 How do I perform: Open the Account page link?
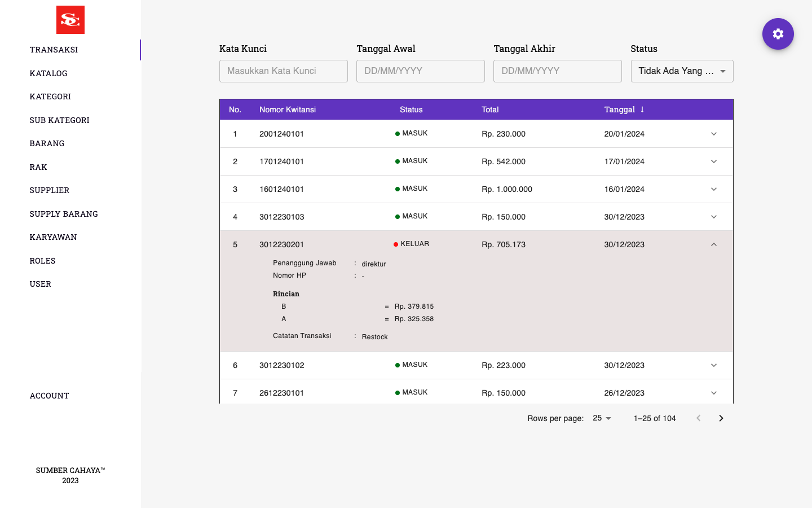(x=50, y=396)
